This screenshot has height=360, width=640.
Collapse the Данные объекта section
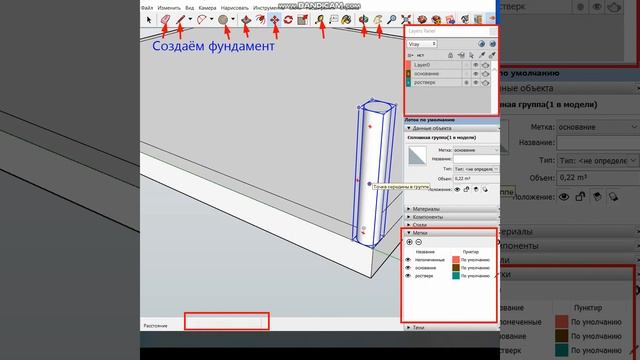click(x=452, y=128)
